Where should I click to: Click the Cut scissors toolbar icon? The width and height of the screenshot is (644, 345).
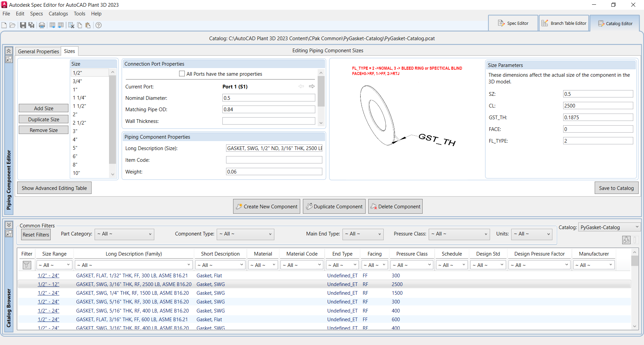71,25
